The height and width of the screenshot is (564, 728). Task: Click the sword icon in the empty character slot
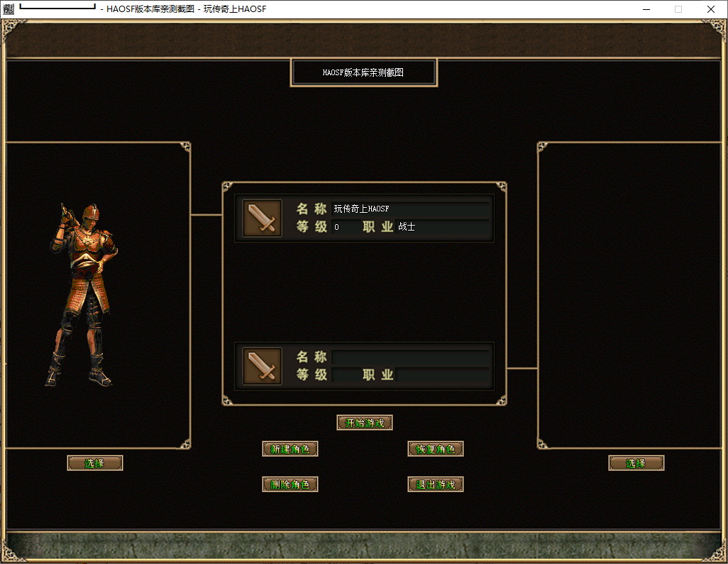tap(263, 366)
